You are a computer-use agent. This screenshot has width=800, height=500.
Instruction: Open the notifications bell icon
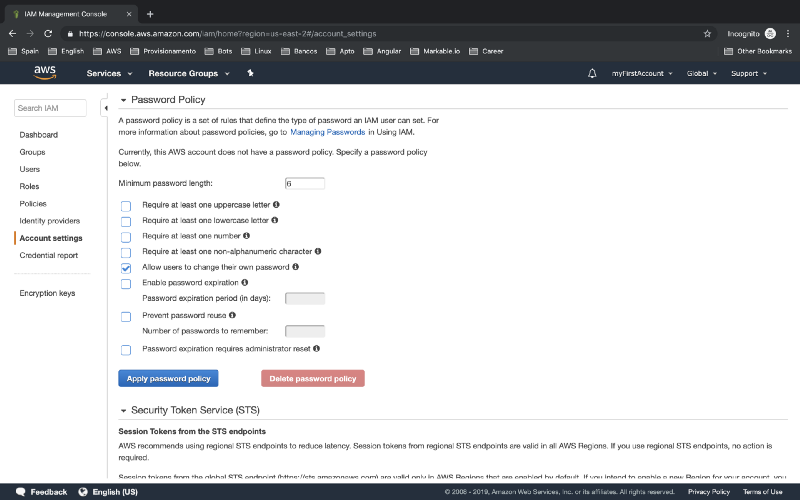coord(592,73)
